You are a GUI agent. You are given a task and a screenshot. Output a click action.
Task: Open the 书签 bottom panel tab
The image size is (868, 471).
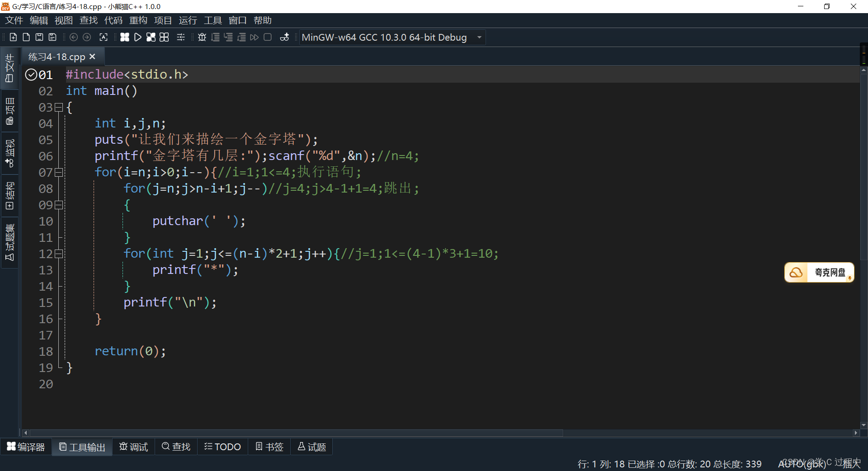tap(269, 447)
